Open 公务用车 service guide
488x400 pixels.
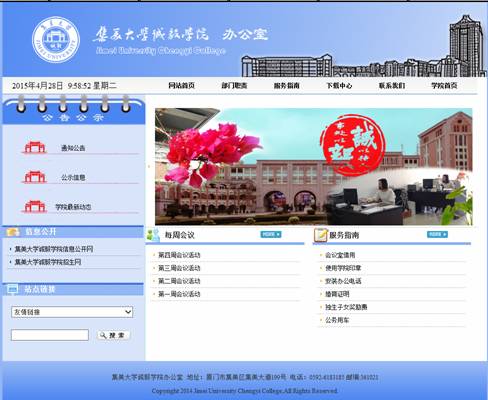coord(337,320)
